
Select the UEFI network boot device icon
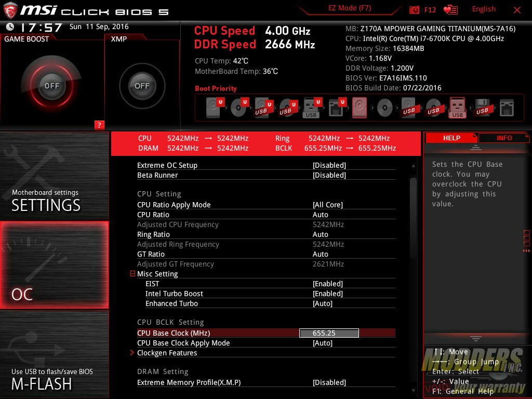point(337,108)
